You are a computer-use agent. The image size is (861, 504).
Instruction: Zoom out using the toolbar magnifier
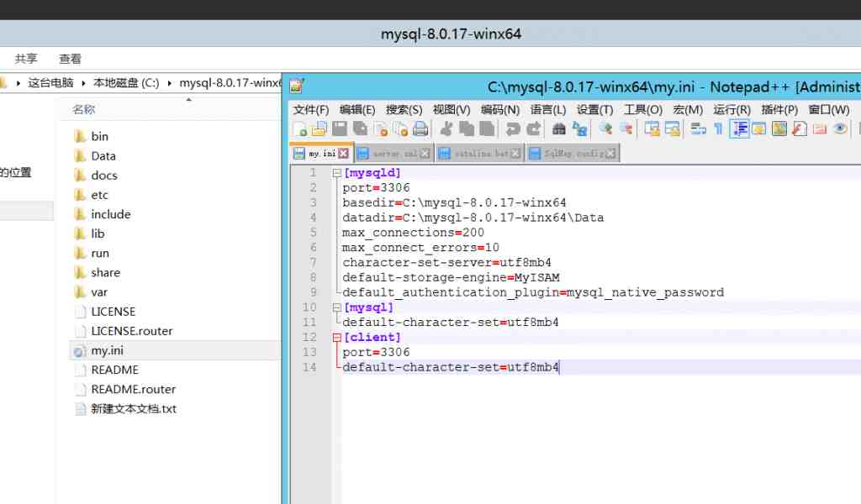(x=626, y=129)
